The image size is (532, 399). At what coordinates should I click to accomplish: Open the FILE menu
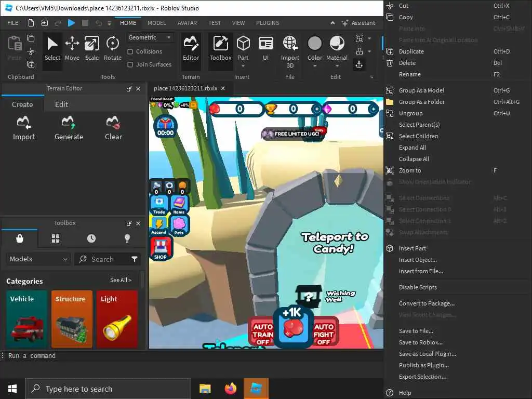13,23
